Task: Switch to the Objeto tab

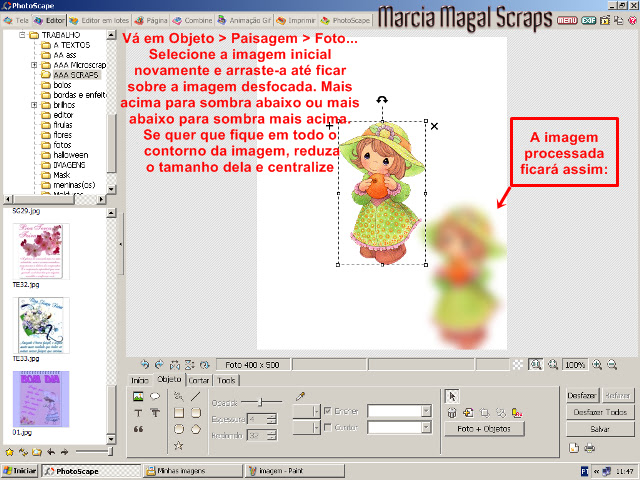Action: pyautogui.click(x=169, y=379)
